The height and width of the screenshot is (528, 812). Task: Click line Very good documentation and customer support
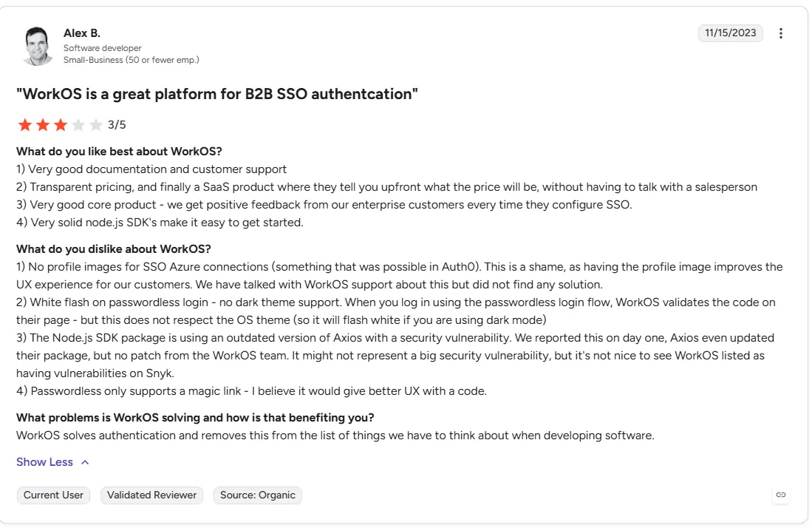pos(151,169)
